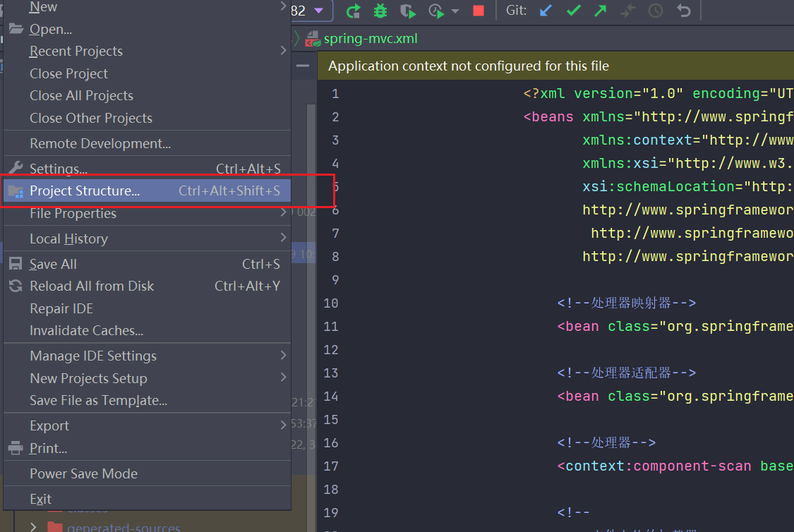794x532 pixels.
Task: Expand generated-sources folder tree node
Action: point(33,527)
